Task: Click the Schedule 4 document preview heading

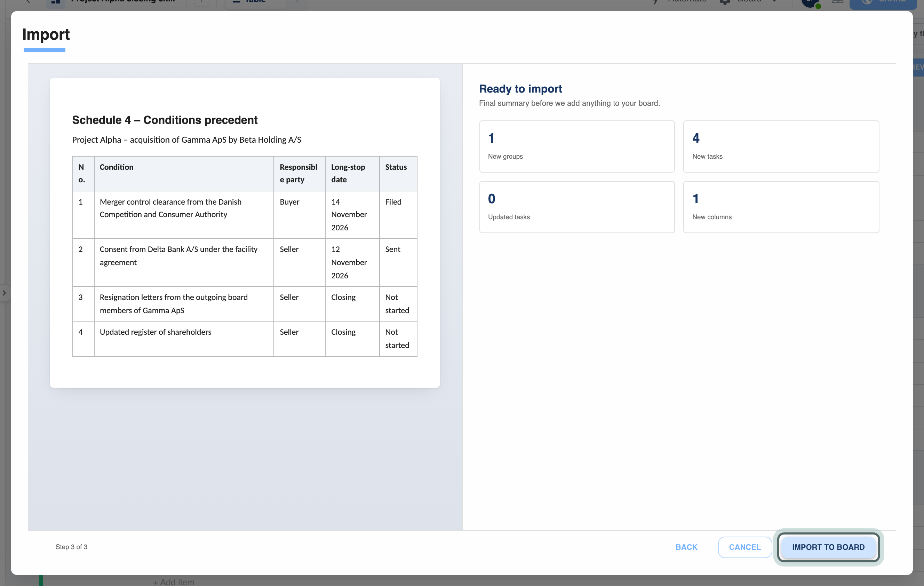Action: click(165, 120)
